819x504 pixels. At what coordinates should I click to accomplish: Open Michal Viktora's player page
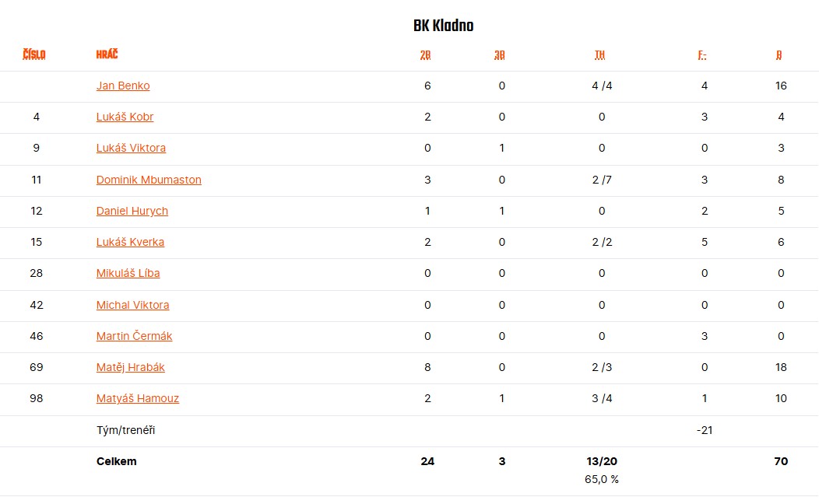[132, 305]
